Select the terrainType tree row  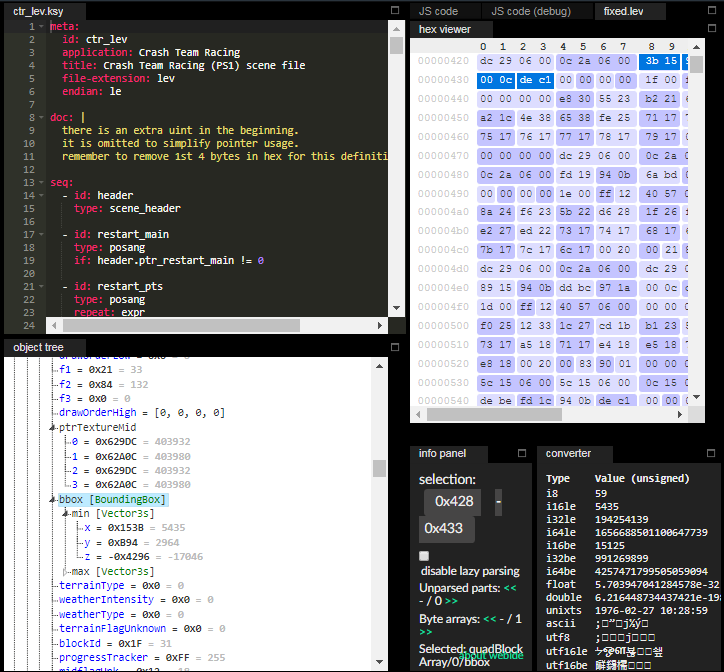(122, 586)
